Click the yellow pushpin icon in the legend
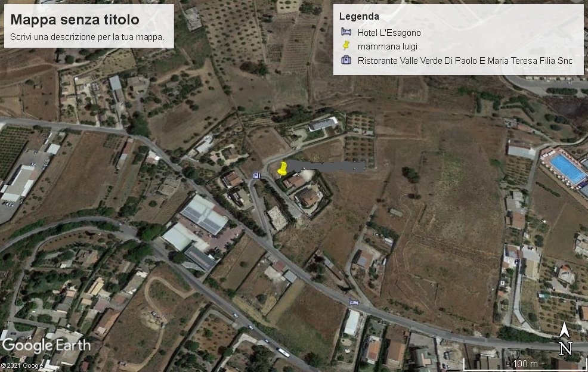This screenshot has width=588, height=372. click(x=346, y=46)
